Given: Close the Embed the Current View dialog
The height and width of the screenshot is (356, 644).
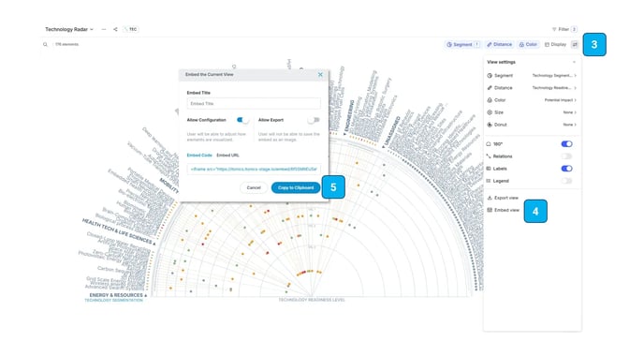Looking at the screenshot, I should 320,74.
